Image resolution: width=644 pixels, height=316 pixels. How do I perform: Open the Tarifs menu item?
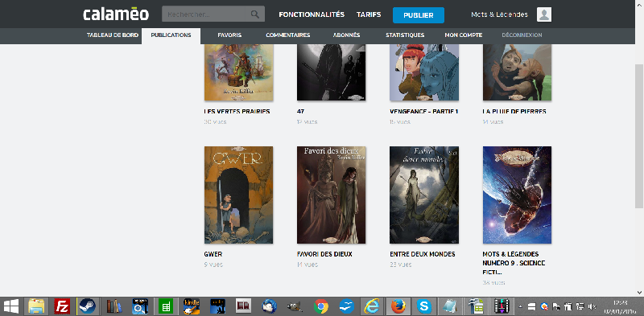click(x=369, y=14)
